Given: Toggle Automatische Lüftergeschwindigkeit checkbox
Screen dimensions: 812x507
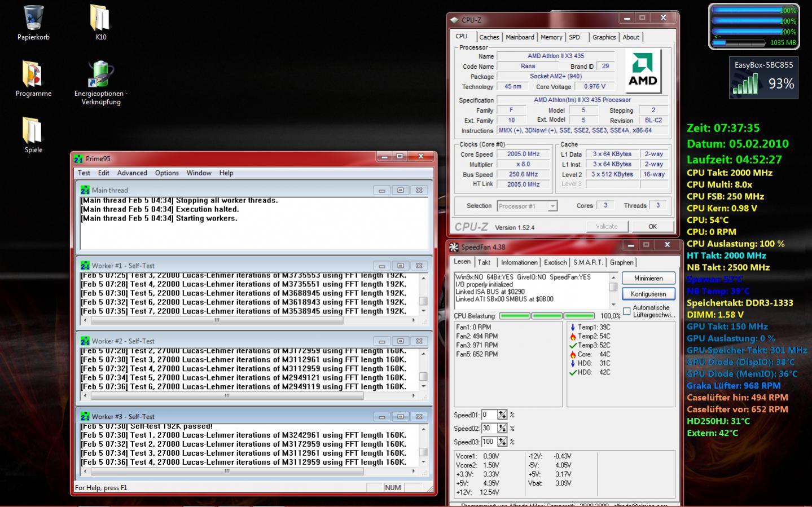Looking at the screenshot, I should click(626, 311).
